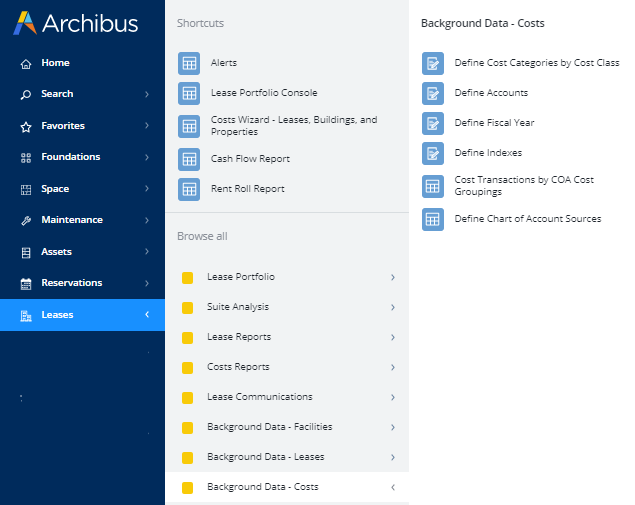Click the Rent Roll Report icon
The height and width of the screenshot is (505, 635).
coord(188,189)
